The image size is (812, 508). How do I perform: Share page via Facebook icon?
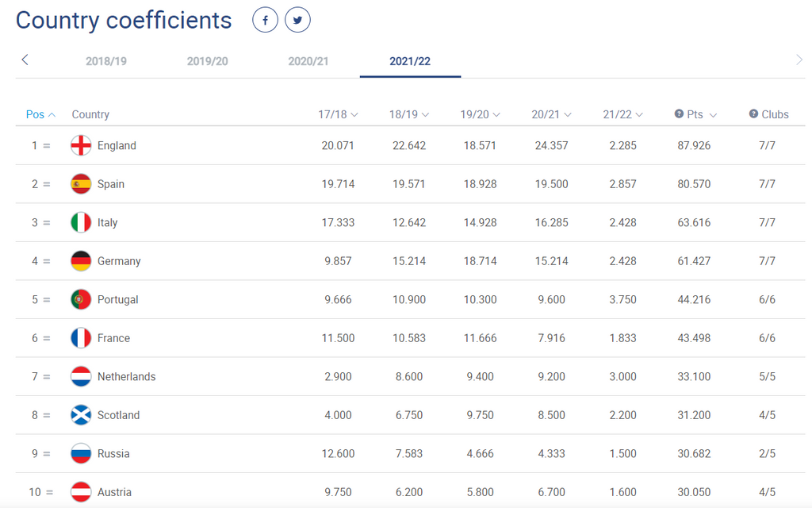[x=265, y=20]
